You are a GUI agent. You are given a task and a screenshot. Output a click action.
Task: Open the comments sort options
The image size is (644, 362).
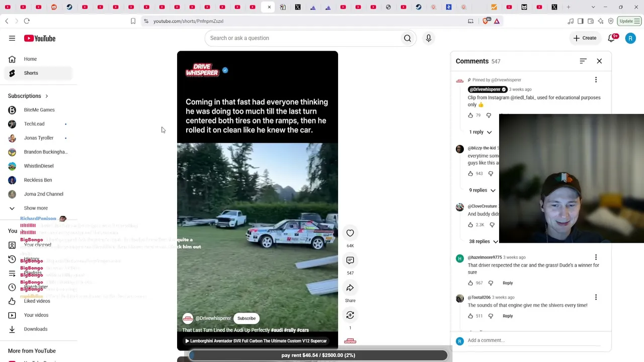[x=583, y=61]
